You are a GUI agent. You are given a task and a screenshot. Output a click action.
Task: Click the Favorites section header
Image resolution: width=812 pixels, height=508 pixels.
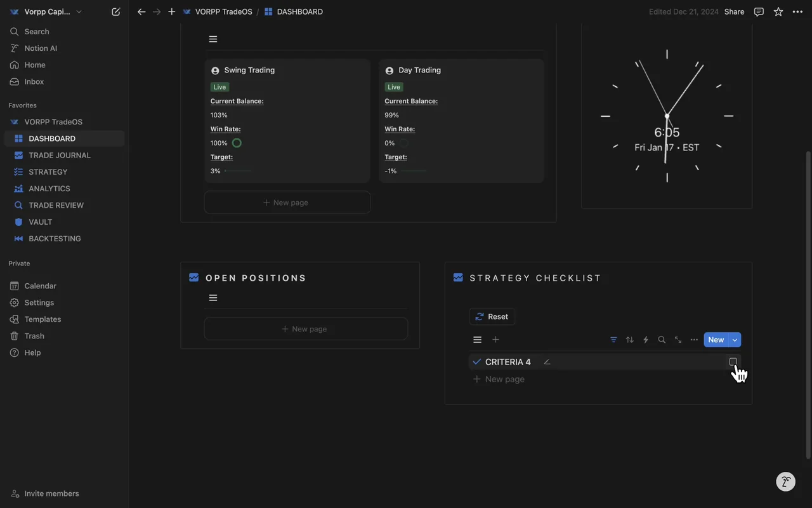click(x=22, y=105)
